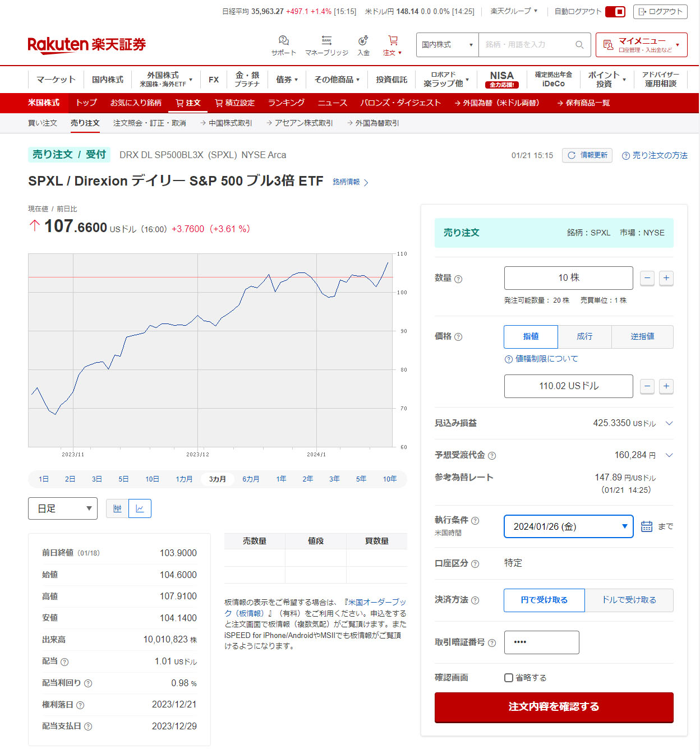Select ドルで受け取る settlement option
This screenshot has height=754, width=700.
(x=629, y=600)
